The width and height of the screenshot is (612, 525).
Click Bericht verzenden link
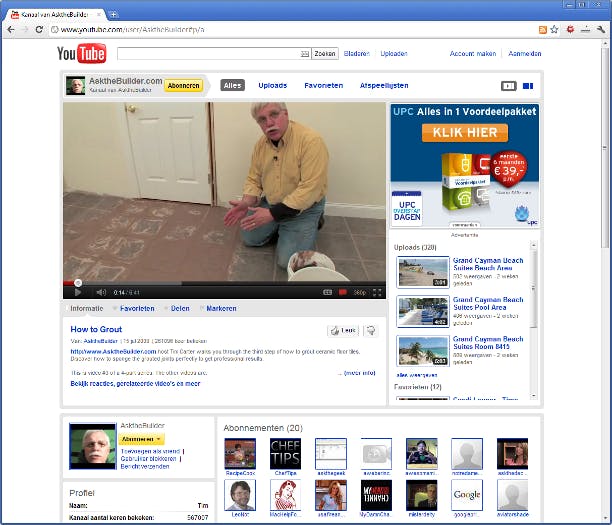(x=145, y=466)
